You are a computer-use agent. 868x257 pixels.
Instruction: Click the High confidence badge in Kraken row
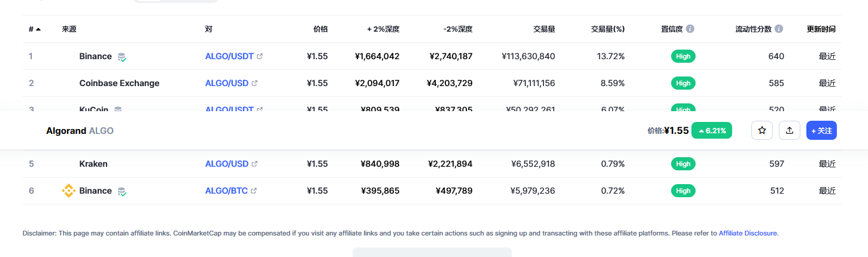click(x=683, y=164)
